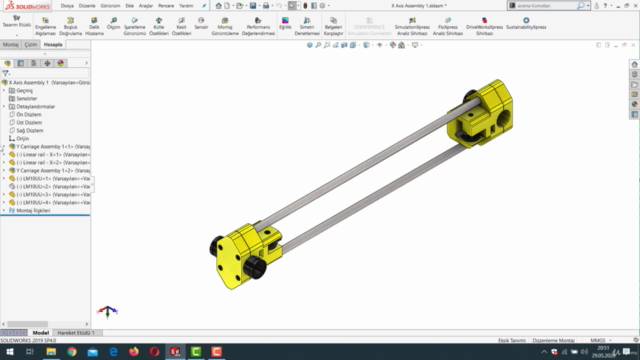Expand the Geçmiş tree node

click(4, 91)
